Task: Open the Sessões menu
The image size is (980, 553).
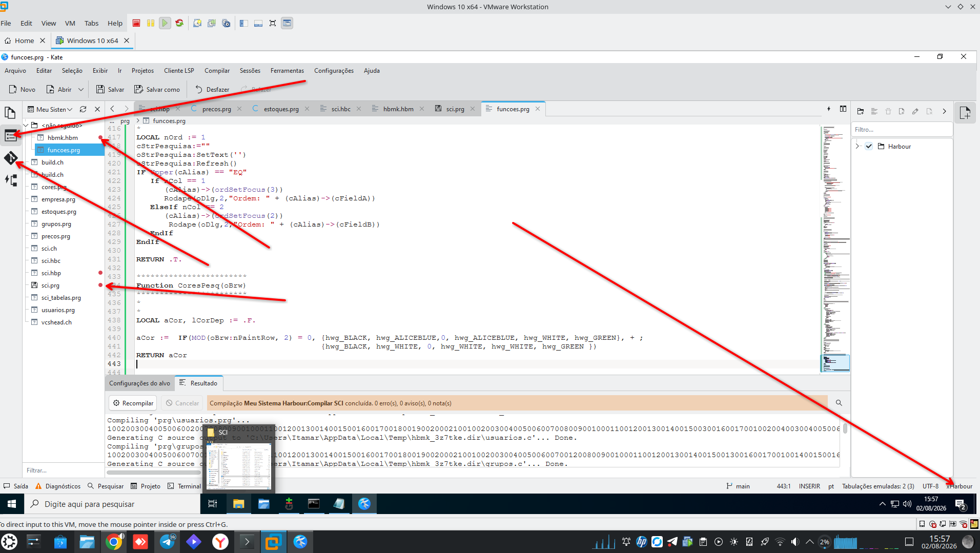Action: coord(250,71)
